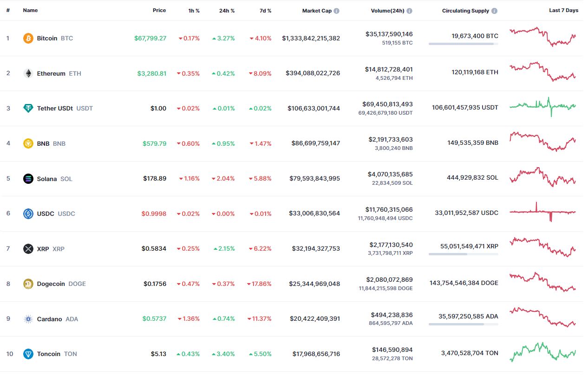Sort by the Price column header
The width and height of the screenshot is (588, 376).
[159, 10]
